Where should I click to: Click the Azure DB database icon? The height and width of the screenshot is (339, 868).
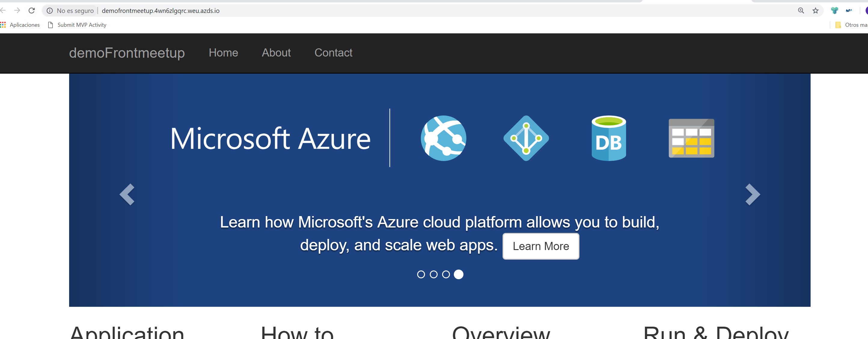pyautogui.click(x=609, y=138)
